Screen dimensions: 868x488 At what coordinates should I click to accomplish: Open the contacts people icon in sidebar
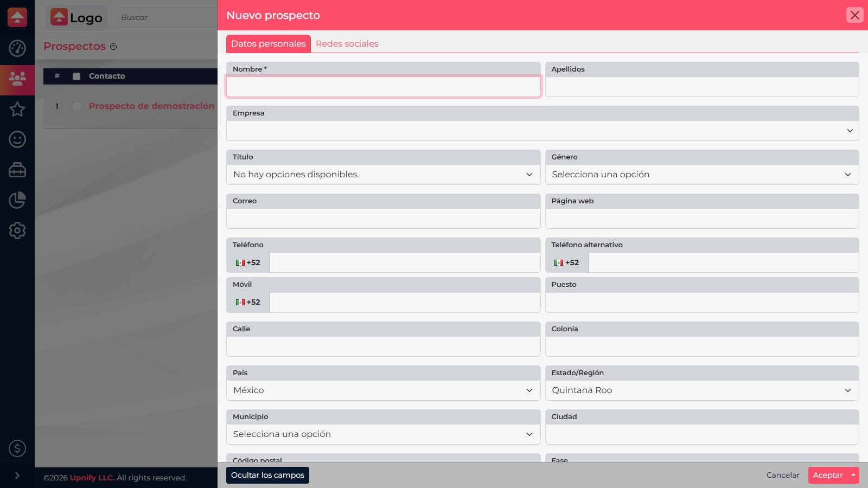pos(17,79)
